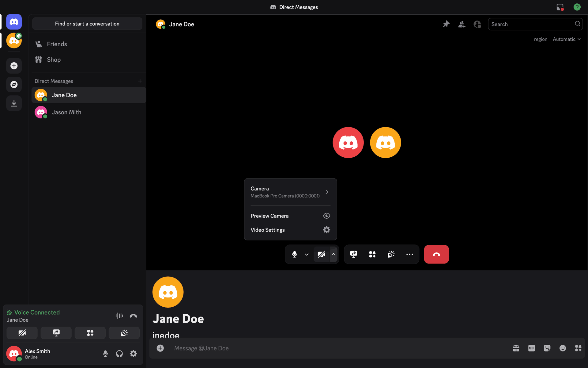Open soundboard from voice panel
The height and width of the screenshot is (368, 588).
click(x=124, y=333)
